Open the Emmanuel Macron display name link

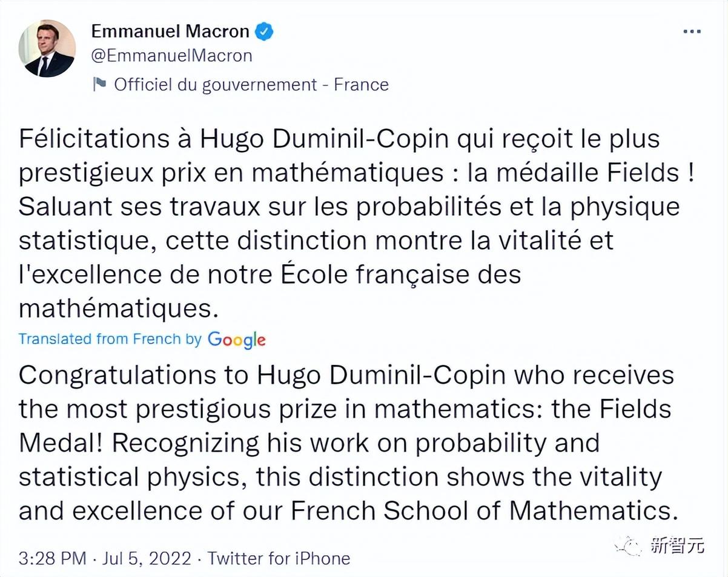170,31
